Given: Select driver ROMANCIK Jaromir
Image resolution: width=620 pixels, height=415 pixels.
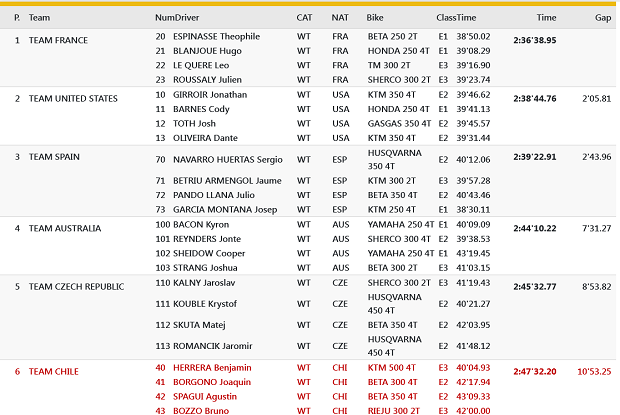Looking at the screenshot, I should [x=217, y=346].
